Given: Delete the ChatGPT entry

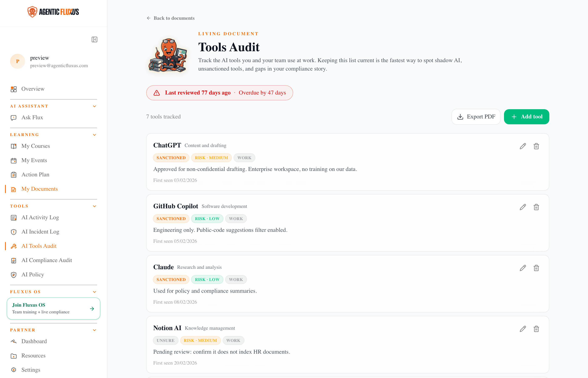Looking at the screenshot, I should coord(536,146).
